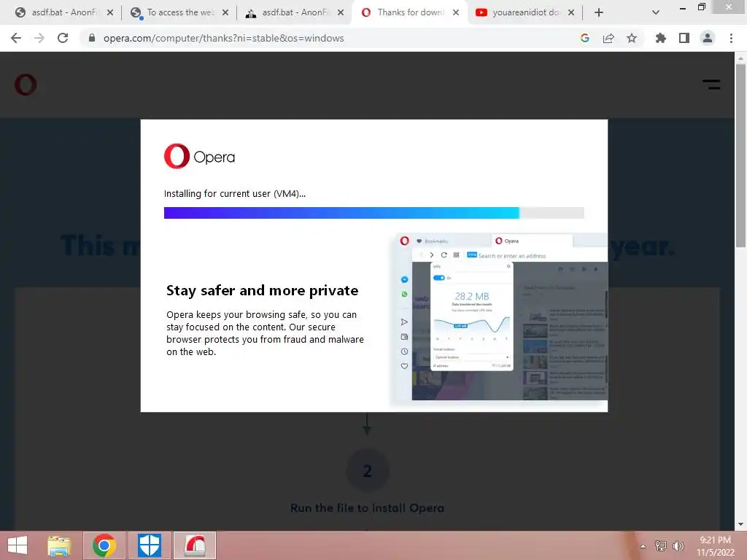Share this page using the share icon
747x560 pixels.
(x=608, y=38)
